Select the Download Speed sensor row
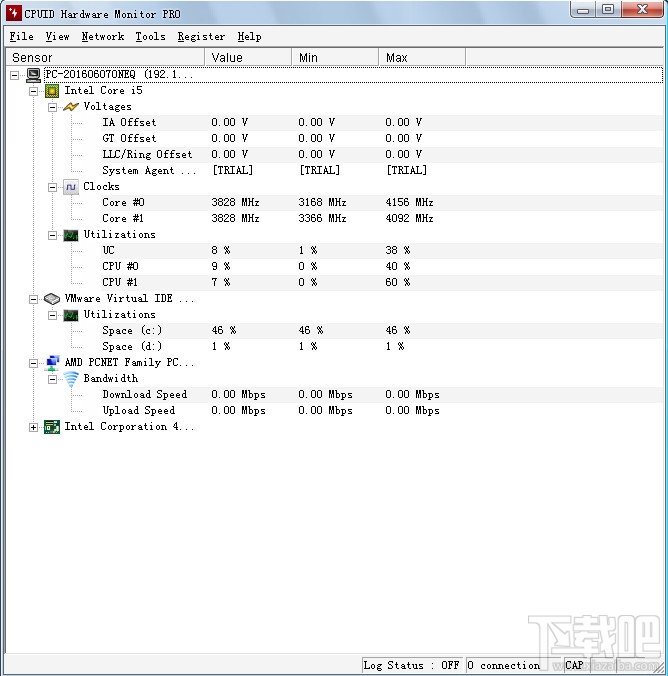 pyautogui.click(x=334, y=394)
